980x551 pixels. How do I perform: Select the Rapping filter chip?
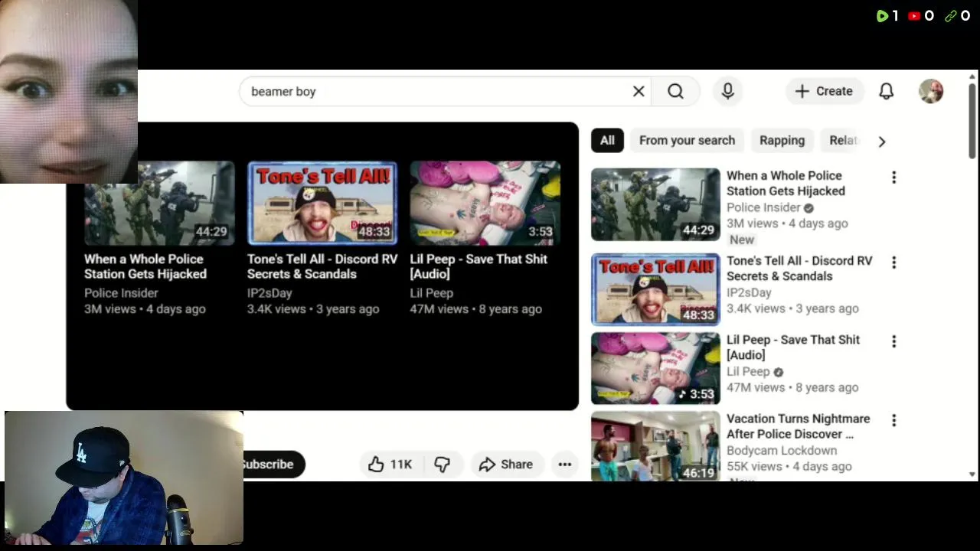(x=782, y=140)
